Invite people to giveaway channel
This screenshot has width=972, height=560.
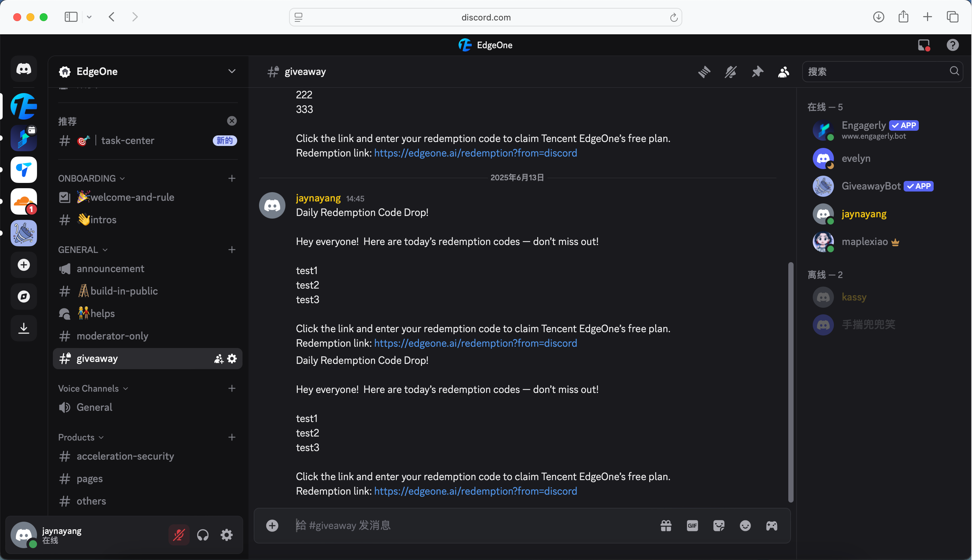coord(219,359)
